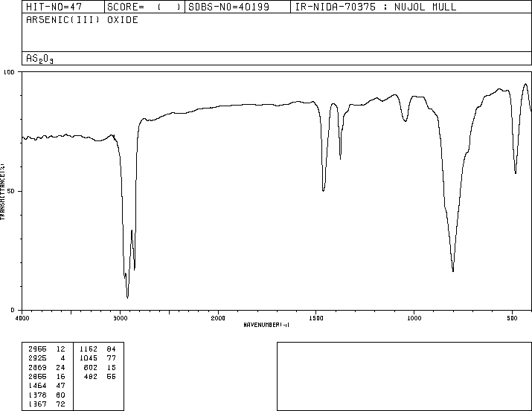The height and width of the screenshot is (411, 532).
Task: Click the 1464 peak table entry
Action: point(37,386)
